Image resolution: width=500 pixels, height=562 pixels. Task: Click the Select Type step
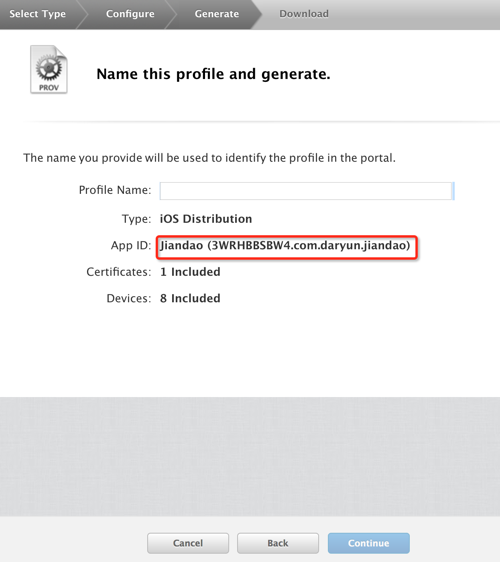click(38, 14)
